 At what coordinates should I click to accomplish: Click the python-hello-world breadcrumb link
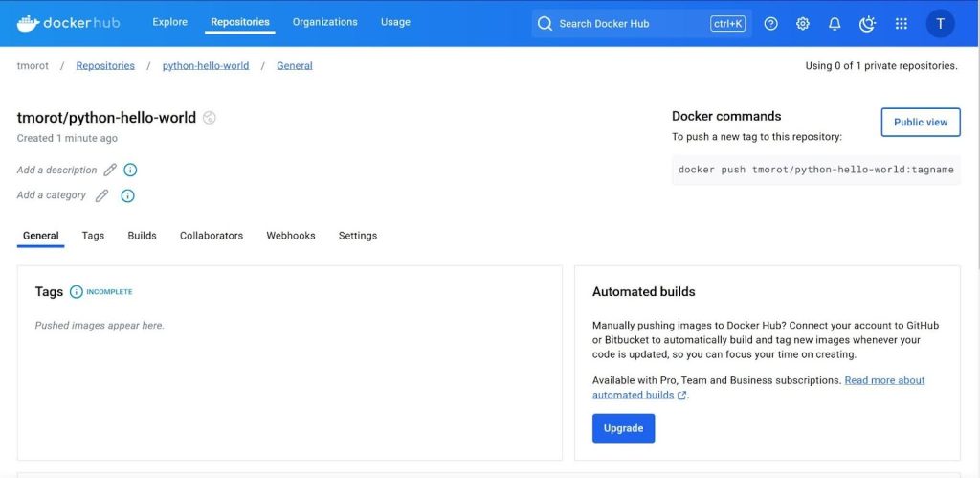(205, 66)
